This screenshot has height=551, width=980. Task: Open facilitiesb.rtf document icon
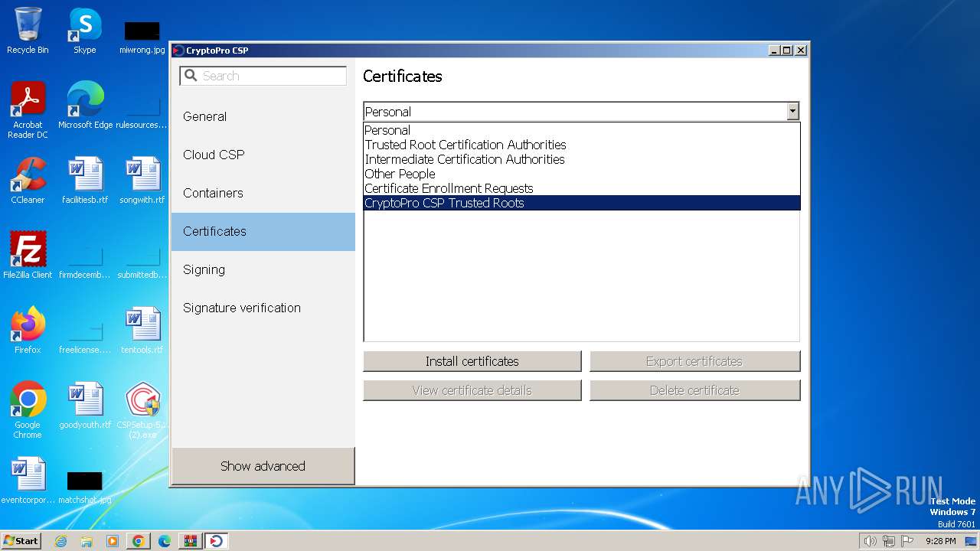[x=85, y=181]
